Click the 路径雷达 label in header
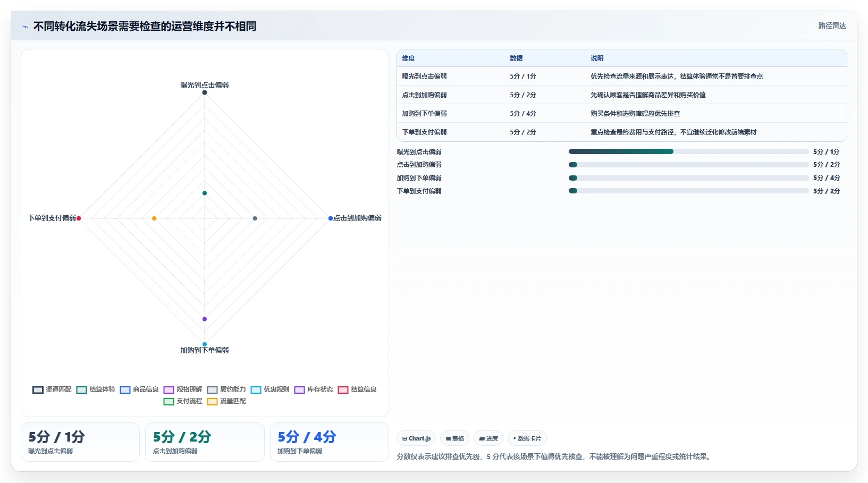 (832, 26)
